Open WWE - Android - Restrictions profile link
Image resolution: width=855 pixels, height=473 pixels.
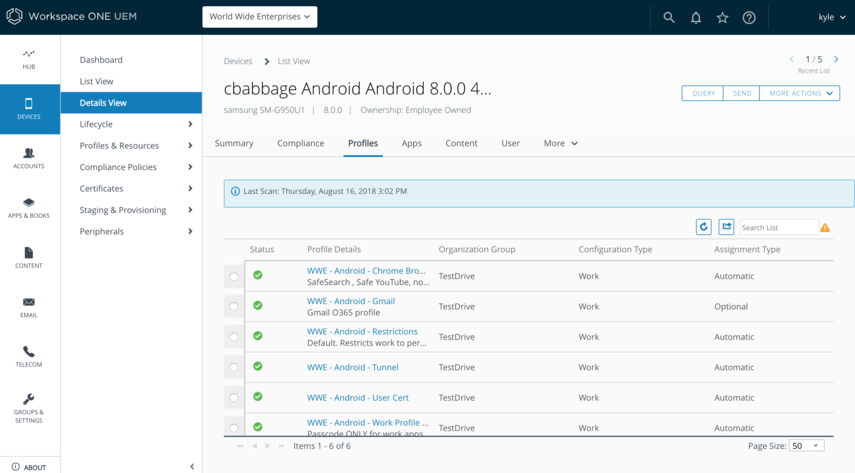[362, 331]
